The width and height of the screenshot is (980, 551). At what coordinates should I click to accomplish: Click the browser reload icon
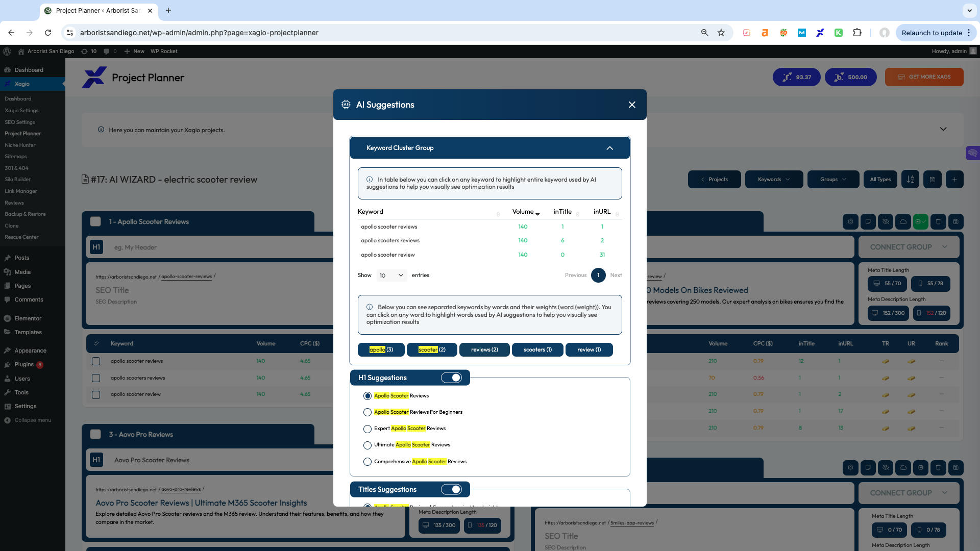(48, 33)
